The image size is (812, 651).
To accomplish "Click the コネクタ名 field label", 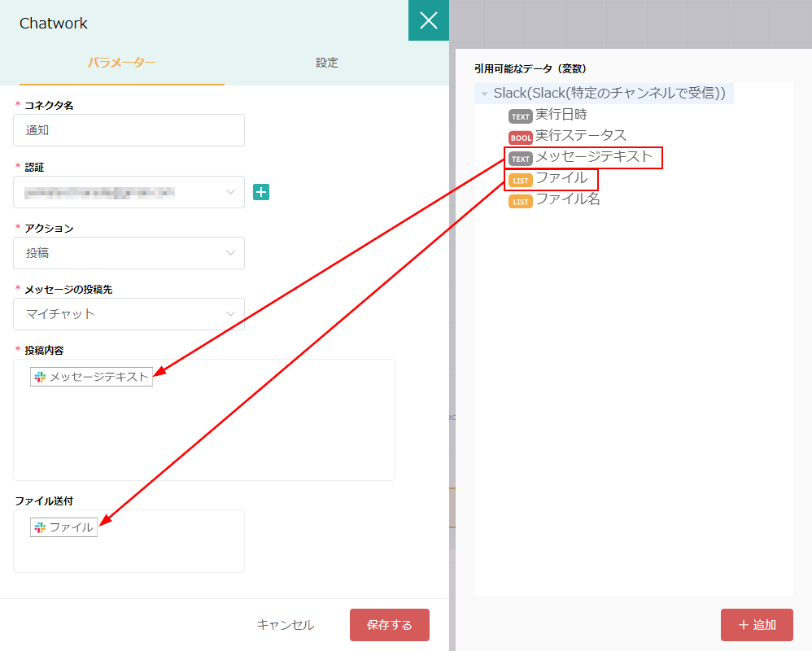I will [x=49, y=106].
